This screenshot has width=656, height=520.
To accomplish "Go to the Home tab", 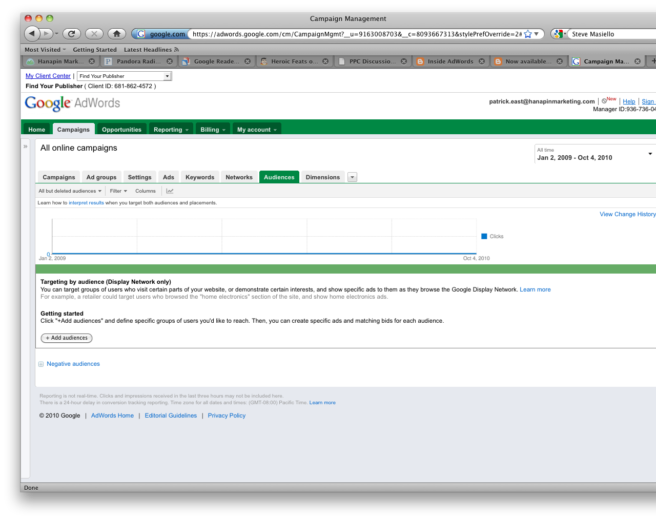I will pyautogui.click(x=37, y=130).
